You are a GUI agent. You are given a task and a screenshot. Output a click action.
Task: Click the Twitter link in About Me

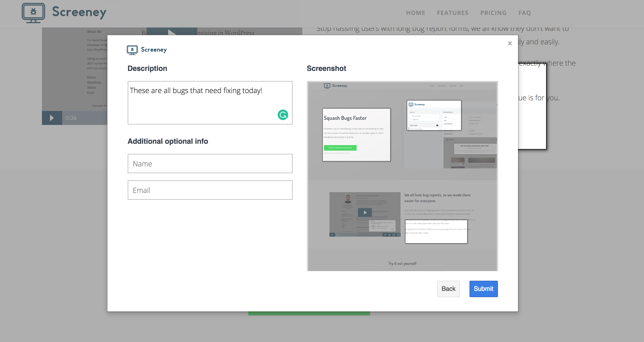click(x=91, y=87)
